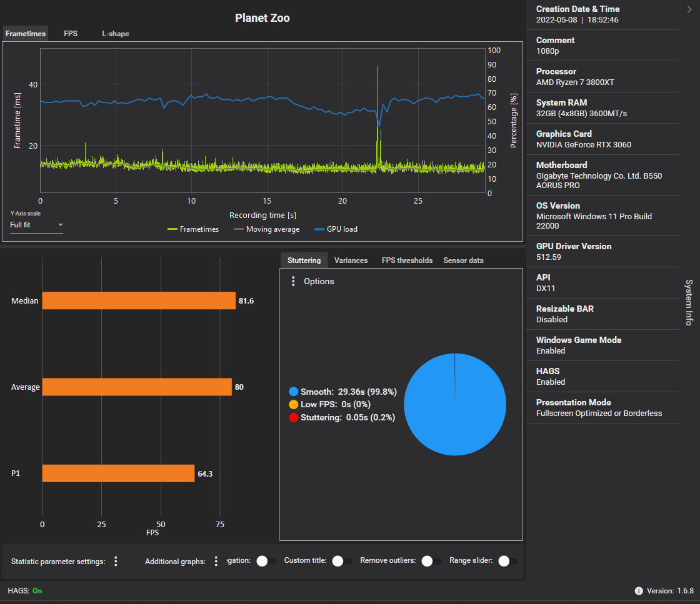Viewport: 700px width, 604px height.
Task: Click the Average value 80
Action: point(239,387)
